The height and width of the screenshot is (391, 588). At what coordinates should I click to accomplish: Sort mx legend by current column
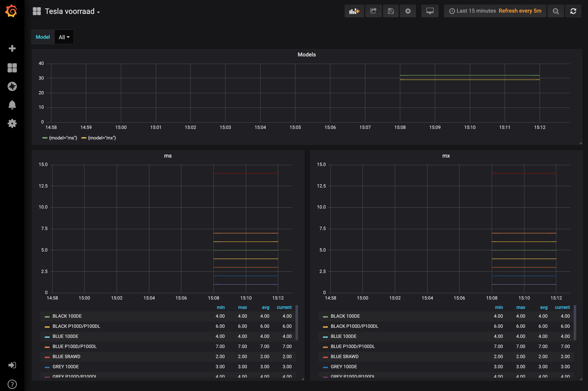click(x=562, y=307)
